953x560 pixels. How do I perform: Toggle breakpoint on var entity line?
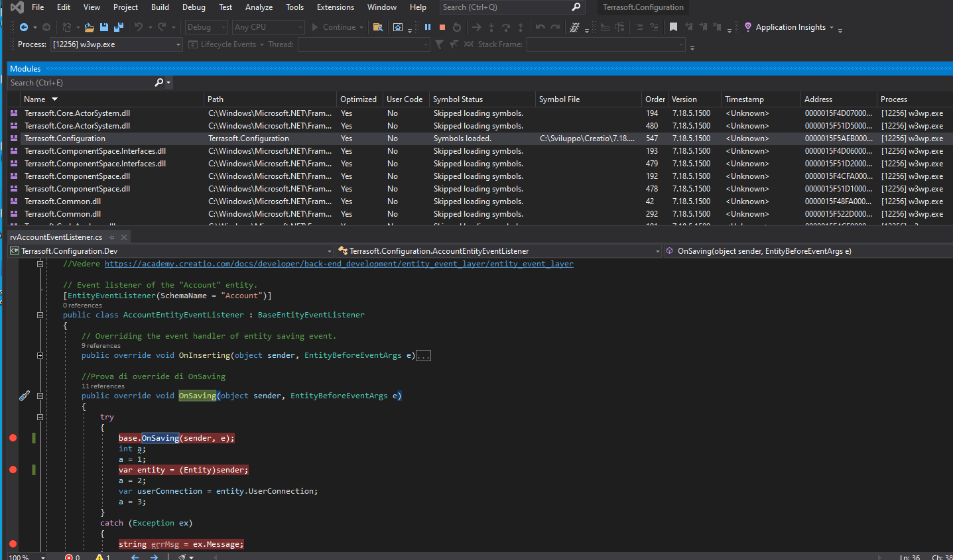tap(13, 470)
